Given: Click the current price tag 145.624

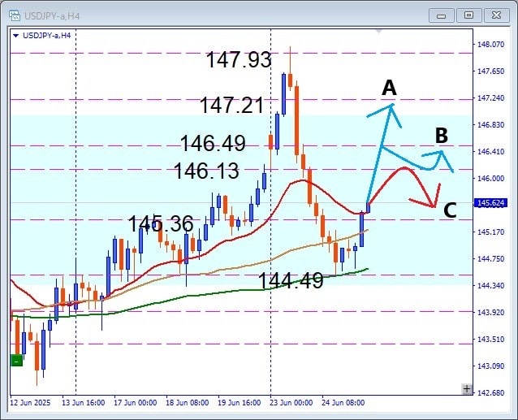Looking at the screenshot, I should pyautogui.click(x=491, y=203).
